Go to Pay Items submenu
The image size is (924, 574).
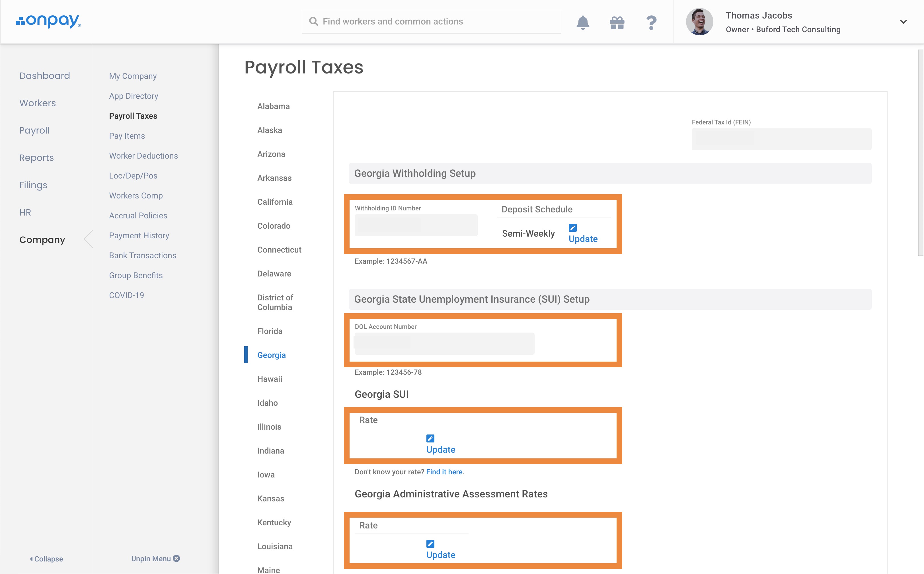click(127, 136)
